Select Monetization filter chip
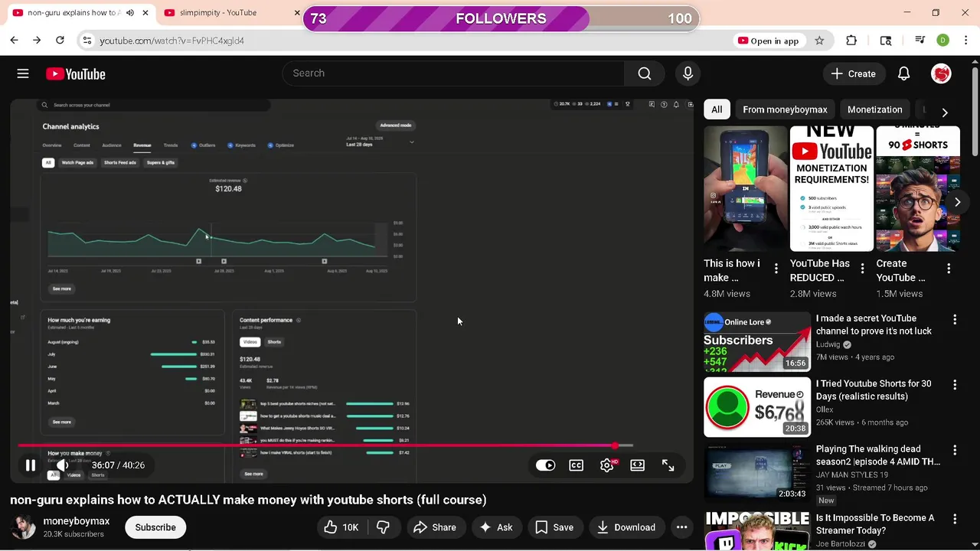 pos(874,109)
